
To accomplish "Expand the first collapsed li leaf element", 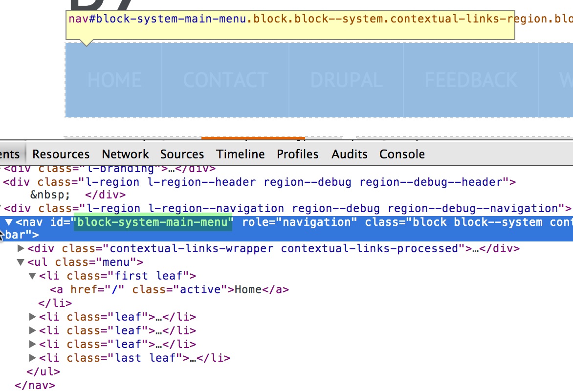I will [x=32, y=317].
